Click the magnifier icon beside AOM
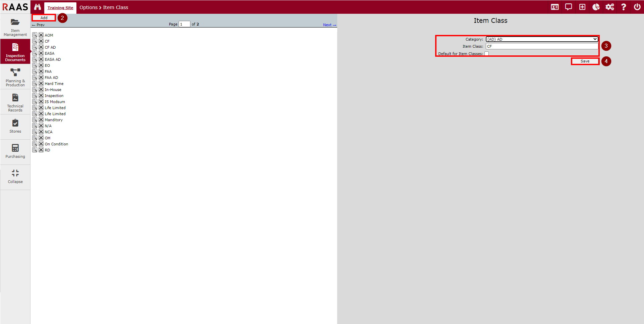 click(35, 35)
